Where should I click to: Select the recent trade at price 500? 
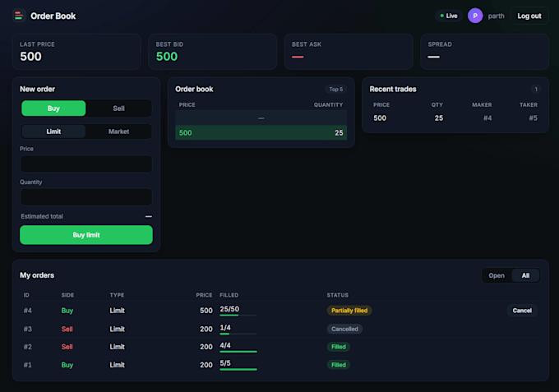tap(455, 118)
